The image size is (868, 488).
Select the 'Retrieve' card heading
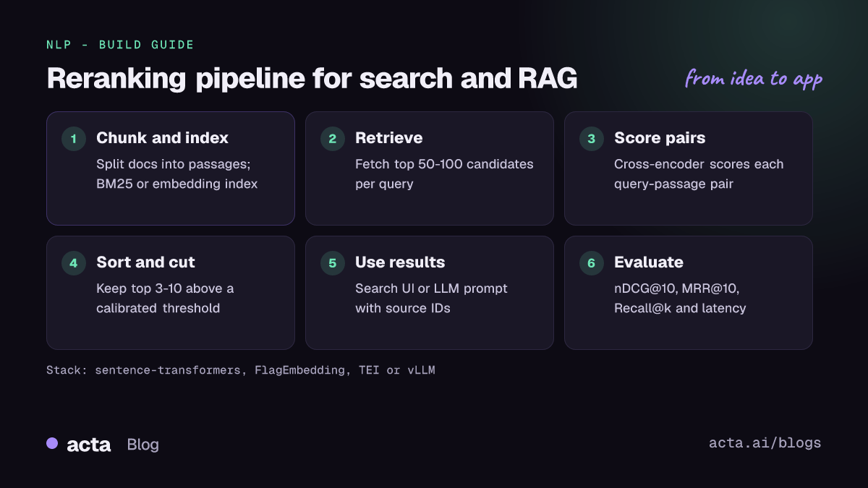(x=389, y=138)
